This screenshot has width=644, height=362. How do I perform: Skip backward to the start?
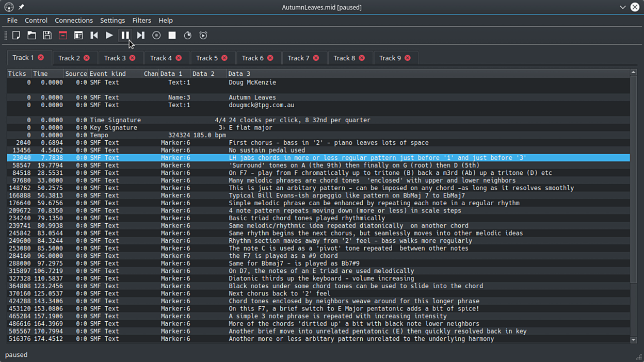pos(94,36)
